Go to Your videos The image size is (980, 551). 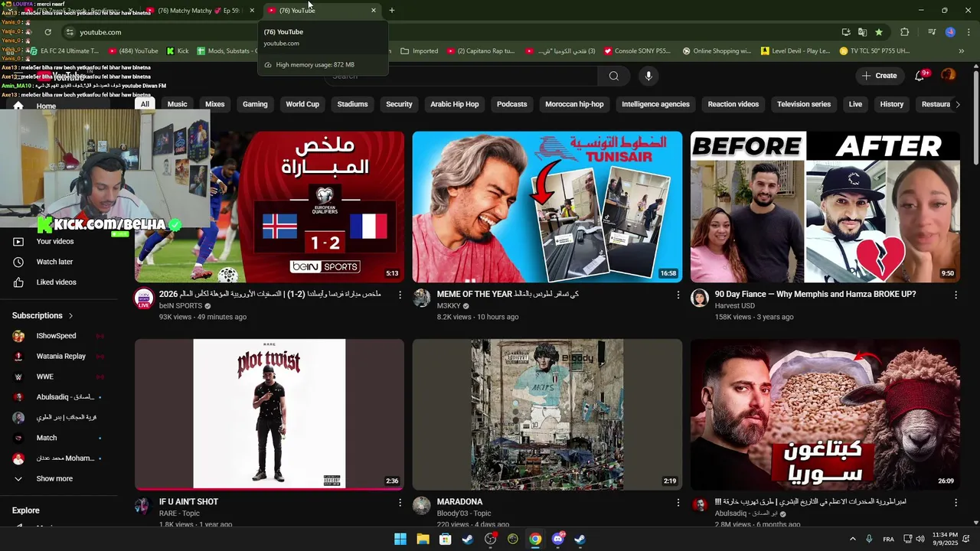click(x=55, y=241)
